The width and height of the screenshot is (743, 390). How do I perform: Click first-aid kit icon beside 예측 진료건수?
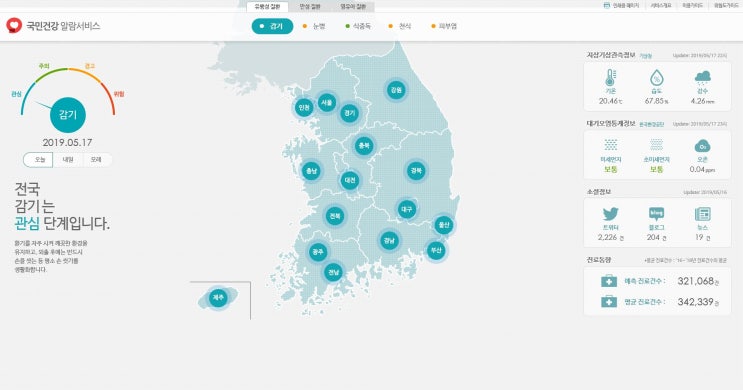609,281
